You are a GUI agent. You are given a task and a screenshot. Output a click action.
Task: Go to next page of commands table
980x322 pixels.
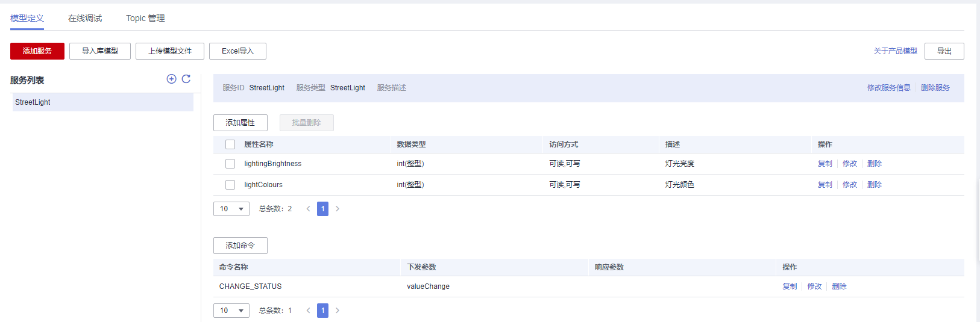338,311
